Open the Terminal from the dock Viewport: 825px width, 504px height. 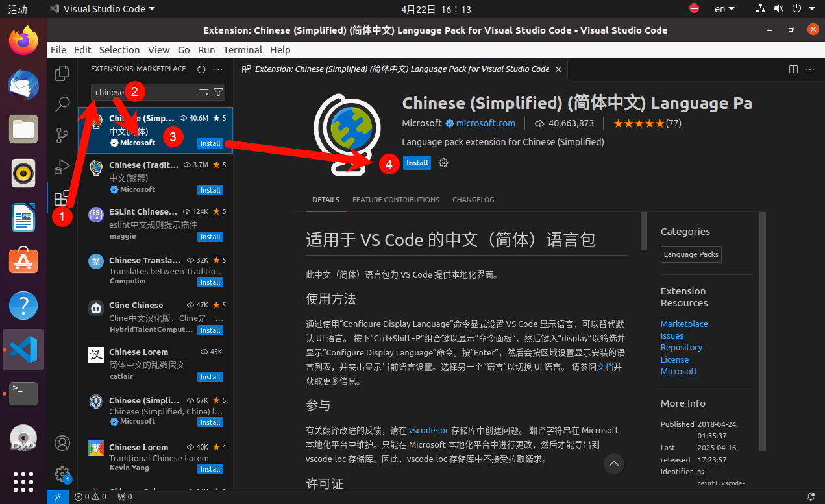pyautogui.click(x=23, y=394)
